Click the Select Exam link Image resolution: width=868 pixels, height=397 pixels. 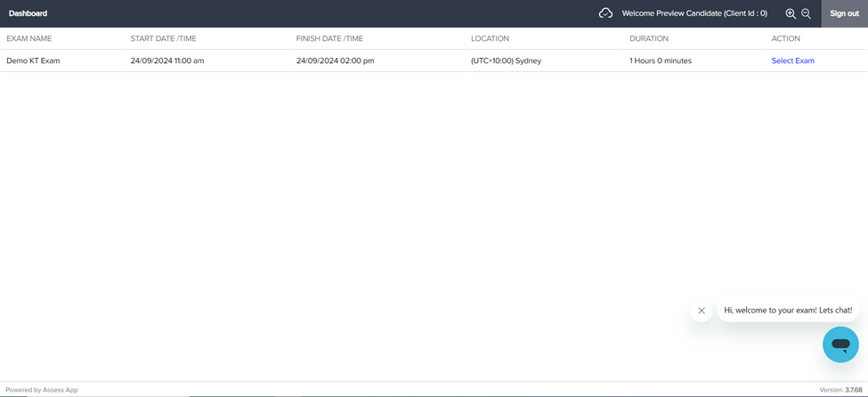[792, 61]
